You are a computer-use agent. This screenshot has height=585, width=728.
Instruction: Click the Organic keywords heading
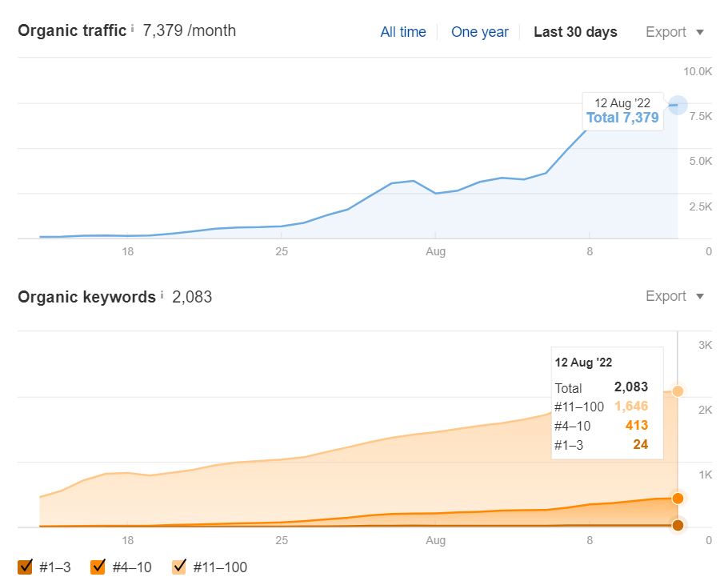(87, 297)
